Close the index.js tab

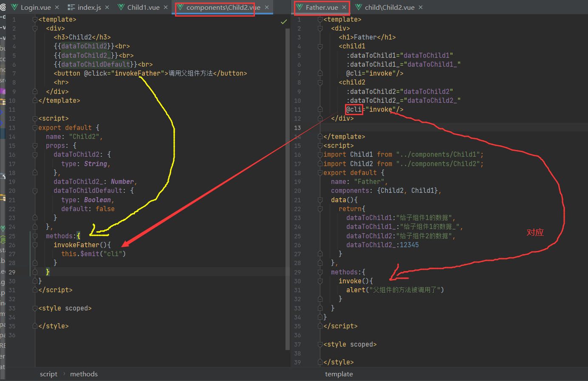point(107,7)
